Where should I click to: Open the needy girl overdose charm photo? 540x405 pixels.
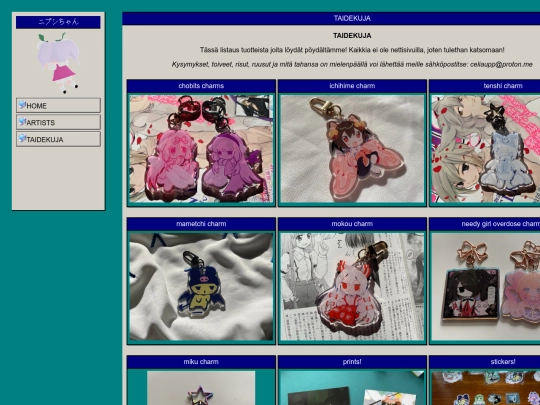point(486,287)
